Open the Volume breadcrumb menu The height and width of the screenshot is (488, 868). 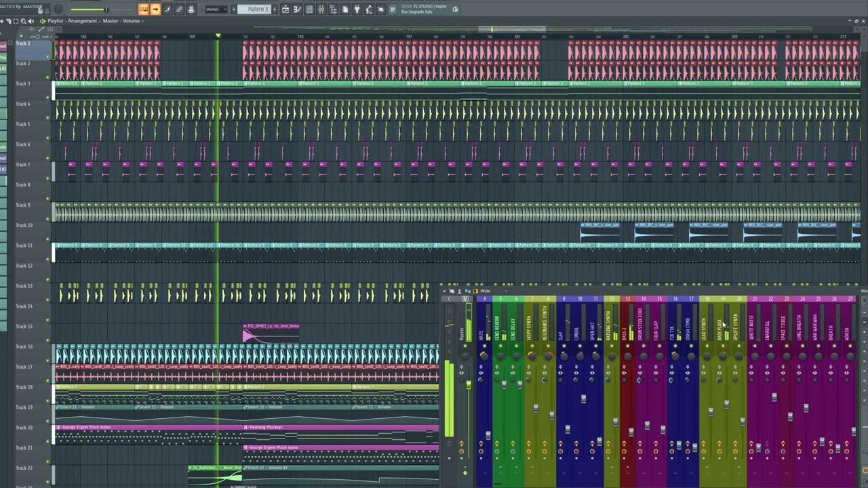pyautogui.click(x=132, y=21)
